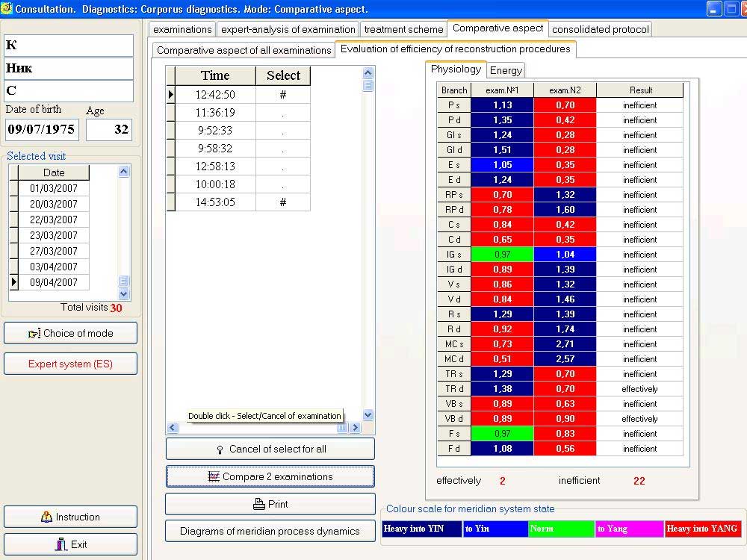Viewport: 747px width, 560px height.
Task: Select visit date 03/04/2007
Action: (53, 267)
